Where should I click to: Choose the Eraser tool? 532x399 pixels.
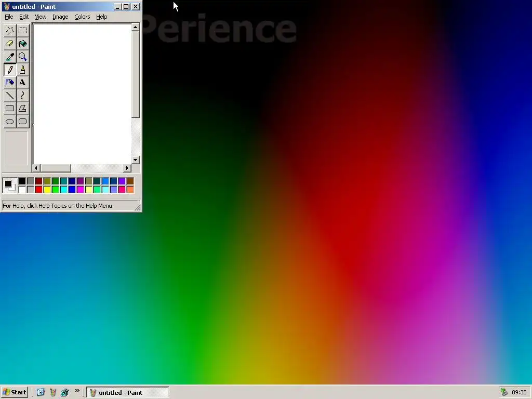[x=9, y=44]
